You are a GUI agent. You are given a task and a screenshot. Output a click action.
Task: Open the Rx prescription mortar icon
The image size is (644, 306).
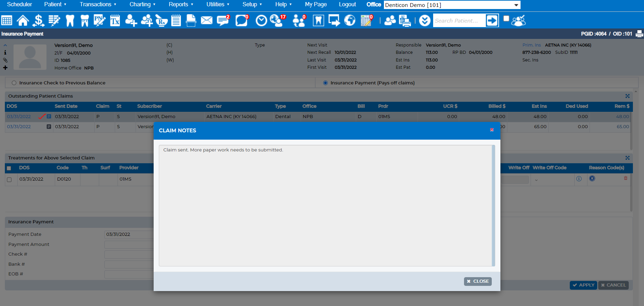[x=161, y=20]
